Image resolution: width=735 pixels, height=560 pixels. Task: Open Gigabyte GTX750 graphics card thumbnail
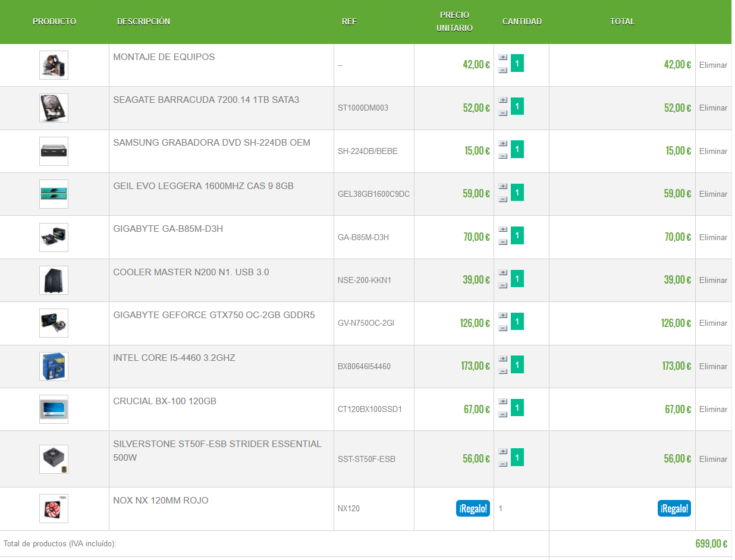coord(54,323)
